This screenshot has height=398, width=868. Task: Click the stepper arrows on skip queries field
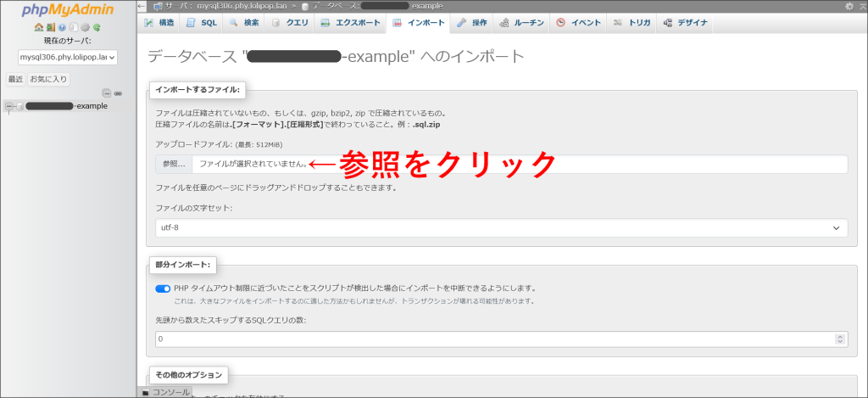(x=840, y=339)
